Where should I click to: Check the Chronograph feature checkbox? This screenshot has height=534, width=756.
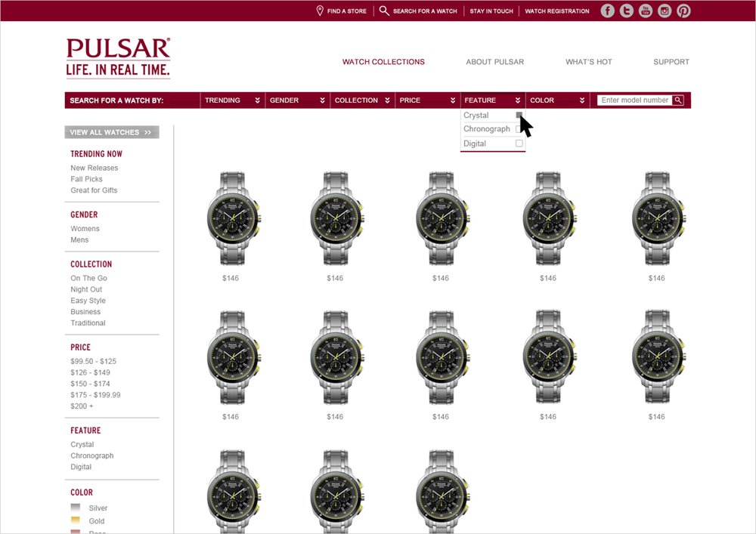(x=519, y=129)
